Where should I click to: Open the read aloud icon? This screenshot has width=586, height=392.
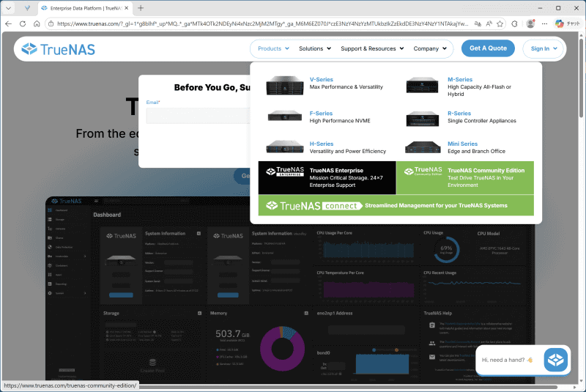click(489, 23)
